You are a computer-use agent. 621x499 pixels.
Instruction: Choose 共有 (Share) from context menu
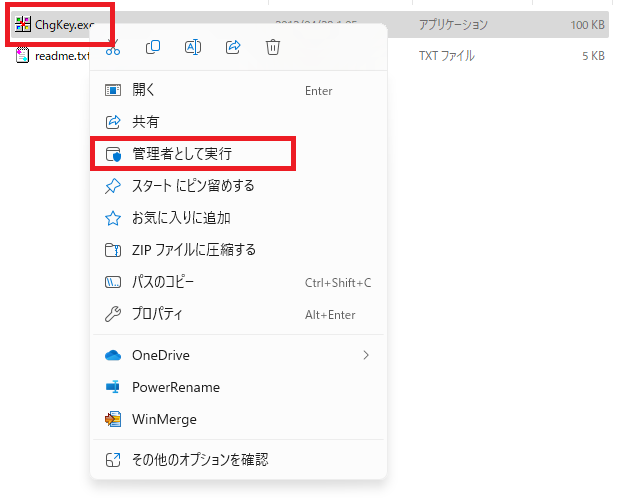(x=145, y=122)
